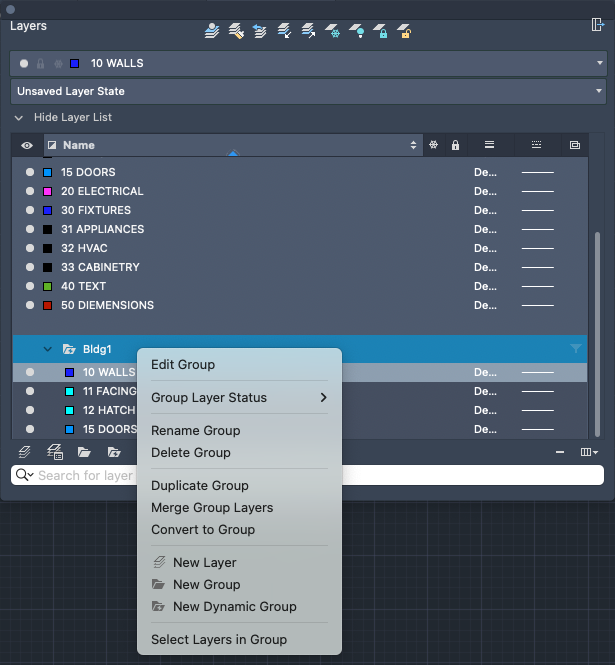Click the New Group folder icon in bottom toolbar
Screen dimensions: 615x665
click(84, 452)
